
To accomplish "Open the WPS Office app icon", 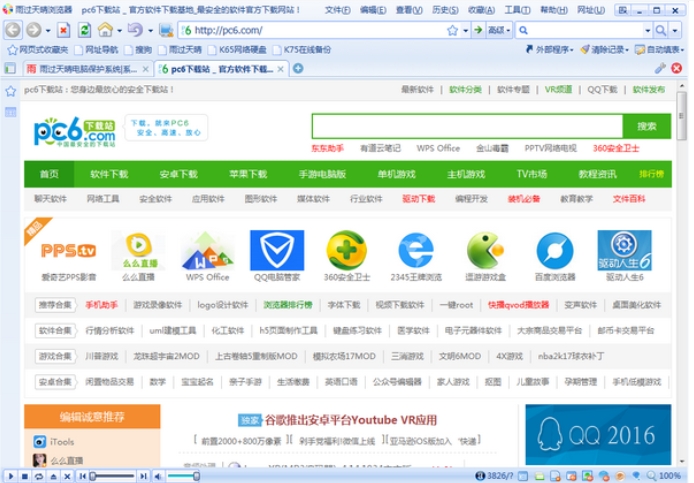I will click(207, 251).
